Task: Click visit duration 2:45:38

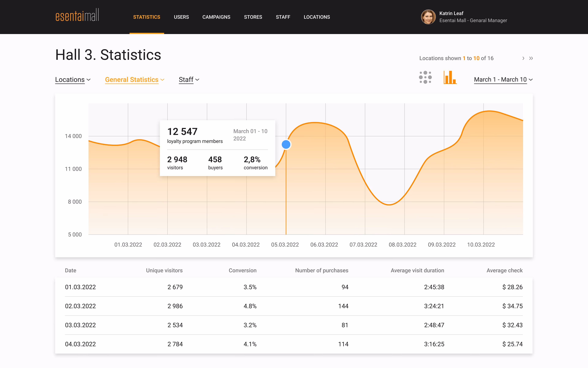Action: coord(434,287)
